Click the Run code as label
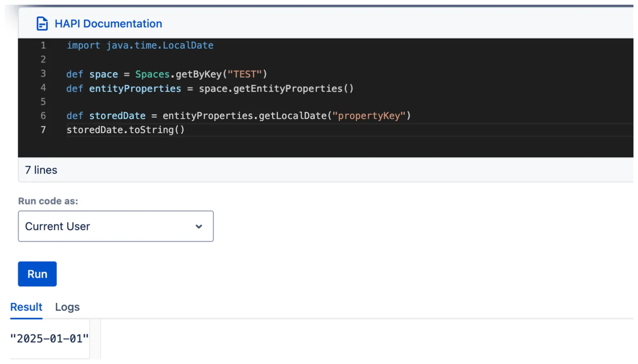Viewport: 638px width, 364px height. pos(48,201)
